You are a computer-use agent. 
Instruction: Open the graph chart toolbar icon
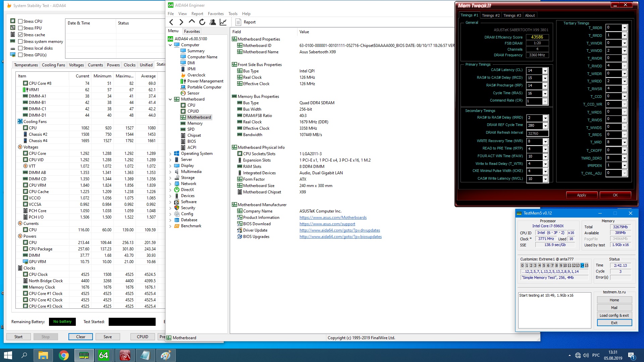point(223,22)
